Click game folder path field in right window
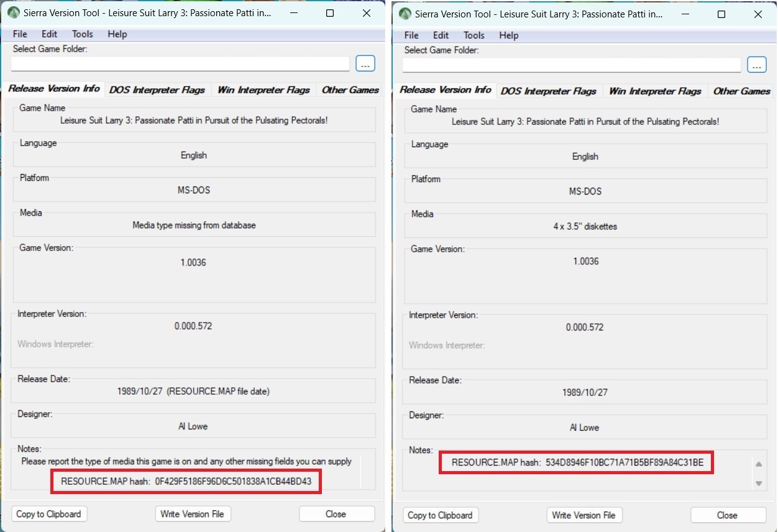Image resolution: width=778 pixels, height=532 pixels. click(x=572, y=65)
